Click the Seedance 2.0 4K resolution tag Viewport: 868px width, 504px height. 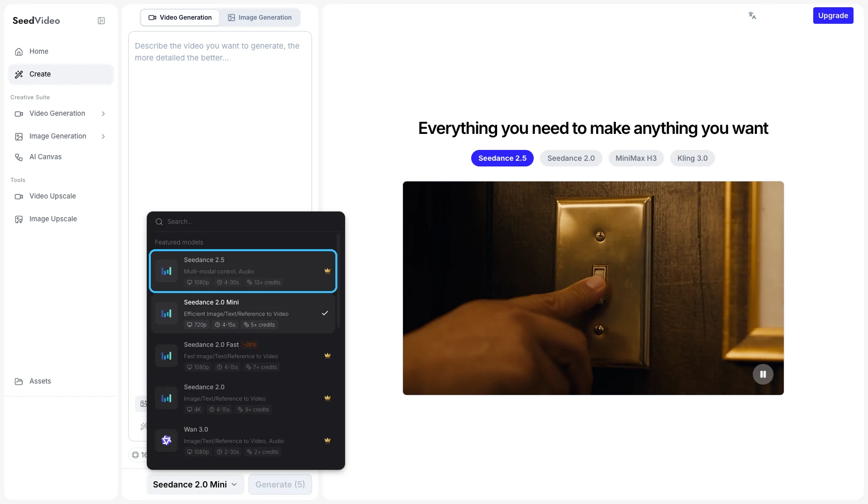pyautogui.click(x=194, y=409)
